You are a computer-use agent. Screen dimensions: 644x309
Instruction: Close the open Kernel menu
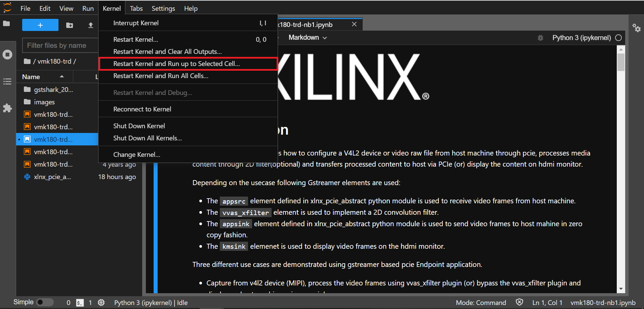[112, 8]
